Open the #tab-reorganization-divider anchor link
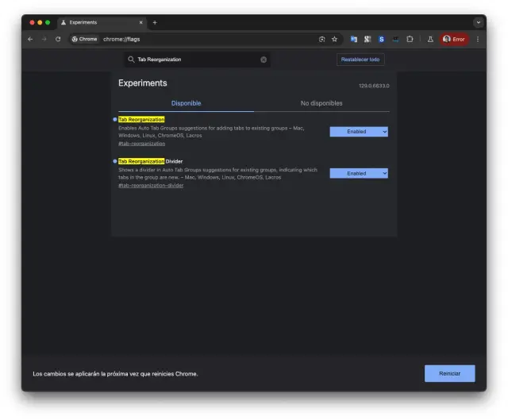This screenshot has height=420, width=508. point(151,186)
